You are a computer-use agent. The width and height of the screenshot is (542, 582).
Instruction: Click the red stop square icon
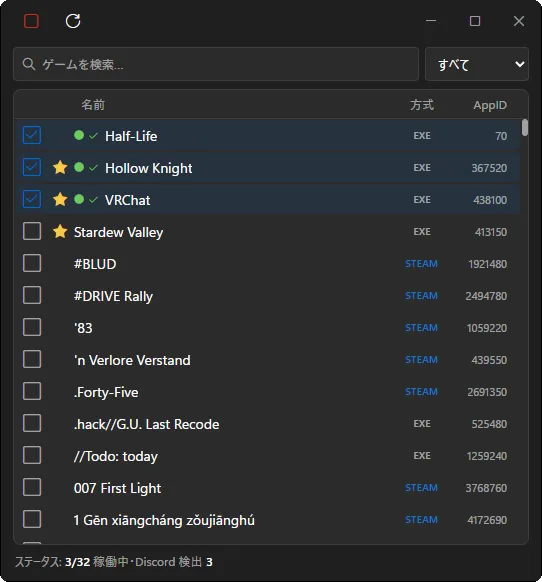pos(31,21)
